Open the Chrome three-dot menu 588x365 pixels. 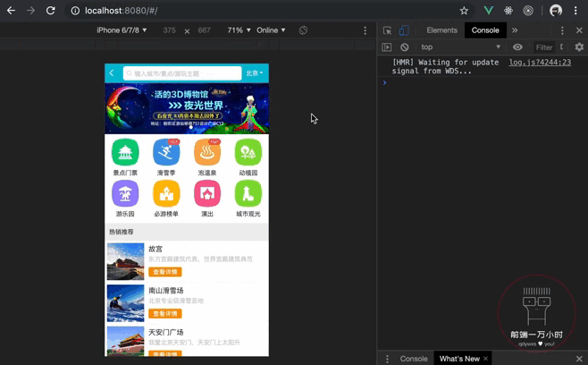(x=575, y=11)
